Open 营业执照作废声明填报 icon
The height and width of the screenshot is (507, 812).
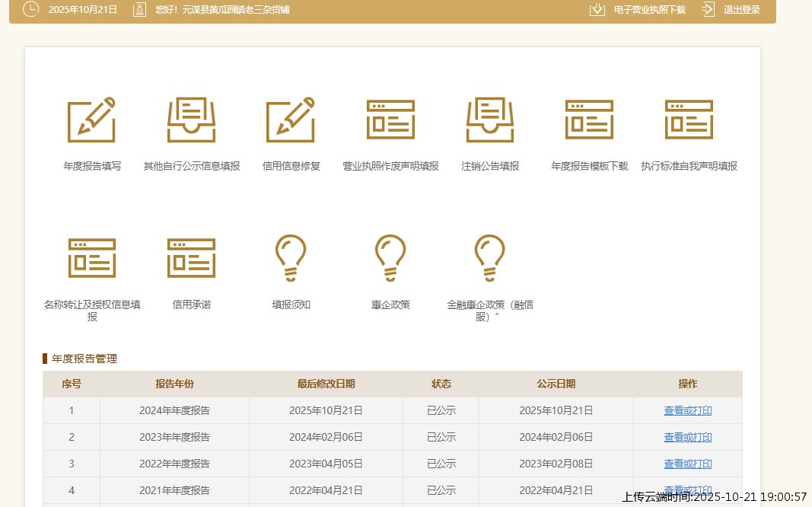tap(390, 120)
